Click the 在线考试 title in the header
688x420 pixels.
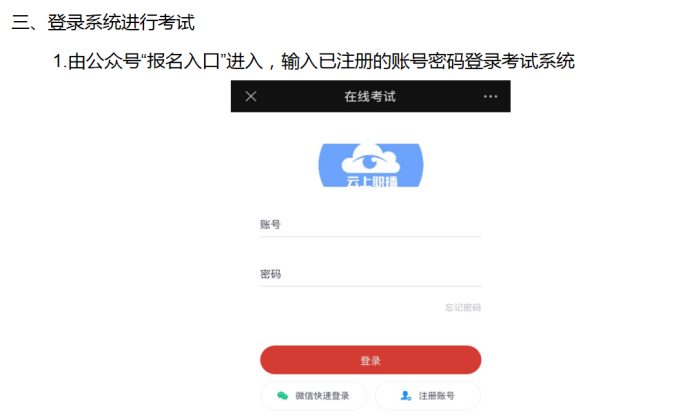coord(370,97)
